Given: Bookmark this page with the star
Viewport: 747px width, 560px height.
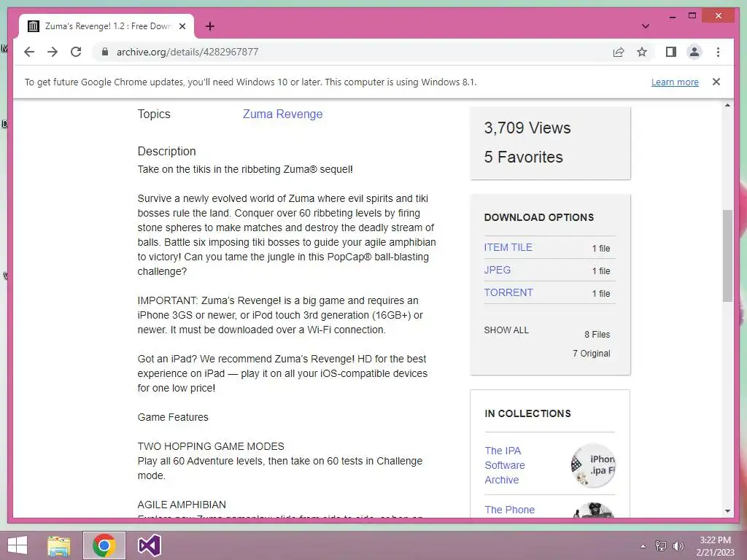Looking at the screenshot, I should tap(642, 52).
